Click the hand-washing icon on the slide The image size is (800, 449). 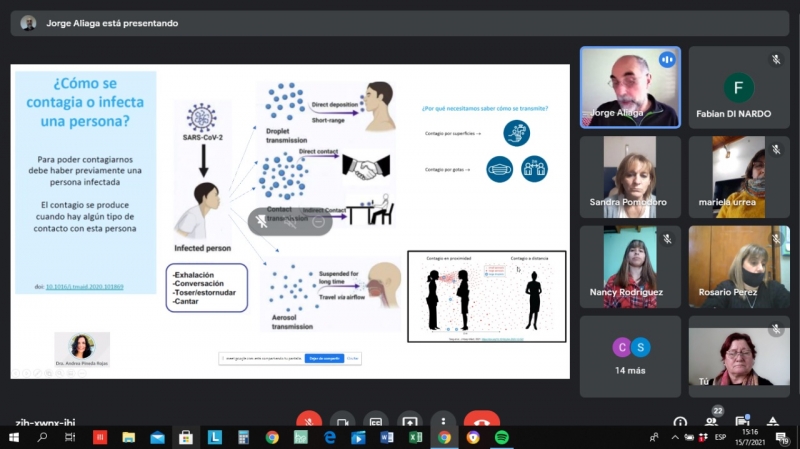[x=516, y=133]
